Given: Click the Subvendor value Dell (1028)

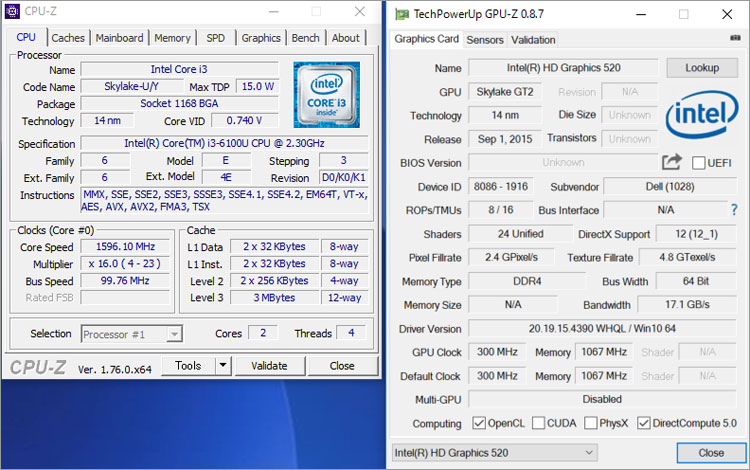Looking at the screenshot, I should tap(670, 186).
